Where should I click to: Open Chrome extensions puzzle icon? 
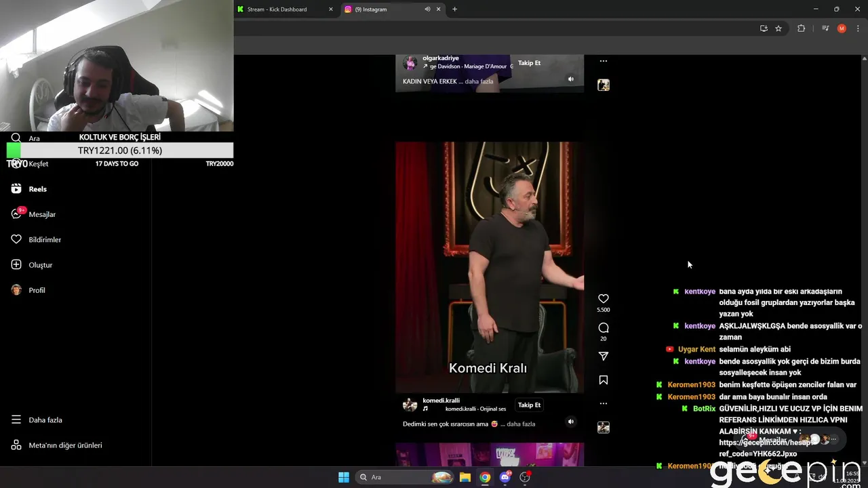point(801,28)
